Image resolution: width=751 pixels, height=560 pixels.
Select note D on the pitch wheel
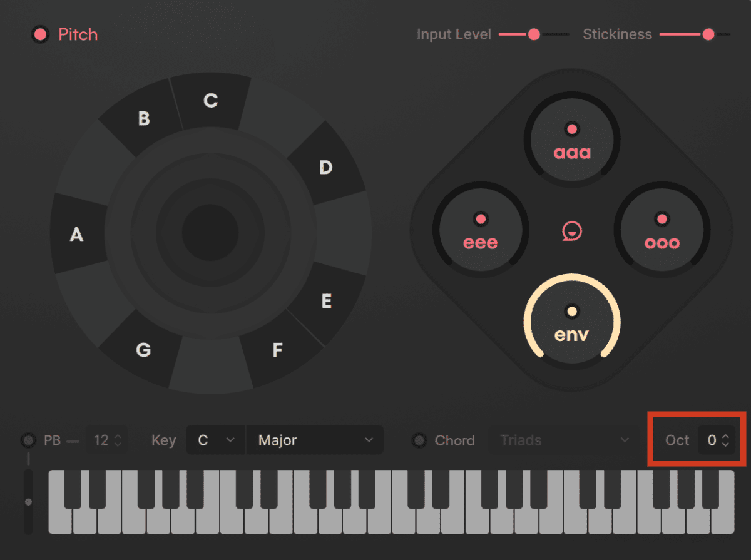tap(325, 167)
